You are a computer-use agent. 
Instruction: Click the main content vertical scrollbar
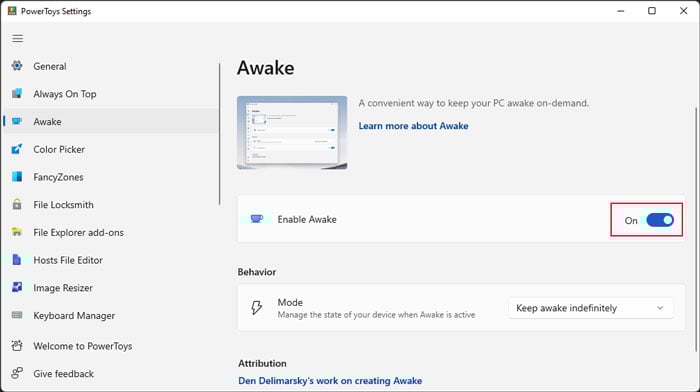(x=696, y=230)
